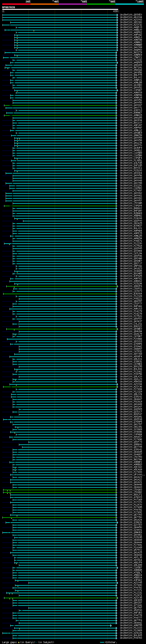Open hit UniRef100_Q38713
Image resolution: width=146 pixels, height=644 pixels.
pyautogui.click(x=131, y=110)
